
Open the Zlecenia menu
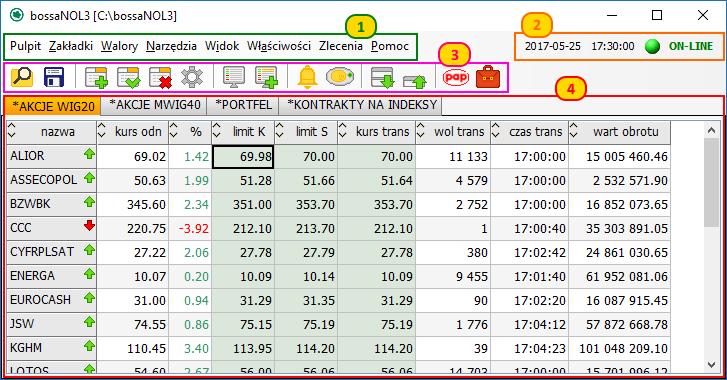341,46
